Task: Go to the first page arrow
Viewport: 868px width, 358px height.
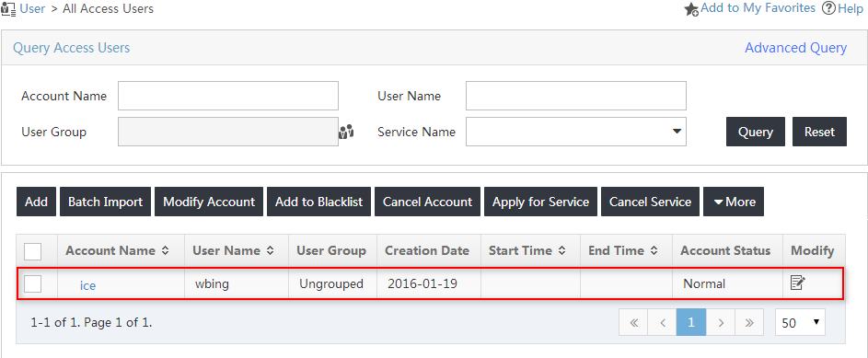Action: click(x=634, y=323)
